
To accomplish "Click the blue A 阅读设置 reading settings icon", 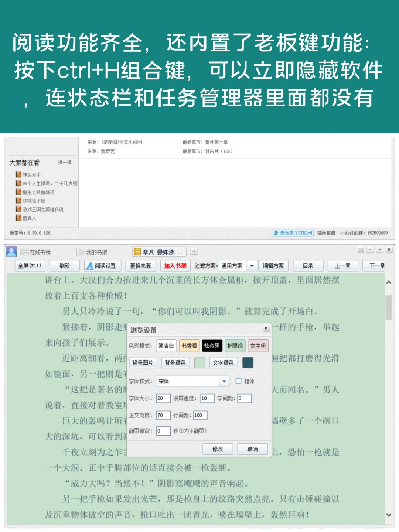I will click(90, 266).
